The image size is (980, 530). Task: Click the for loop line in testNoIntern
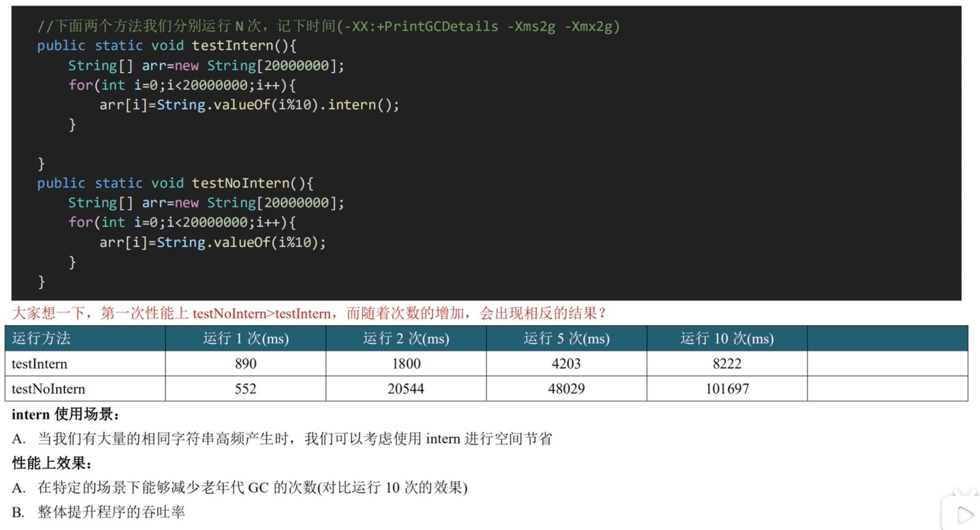click(182, 223)
